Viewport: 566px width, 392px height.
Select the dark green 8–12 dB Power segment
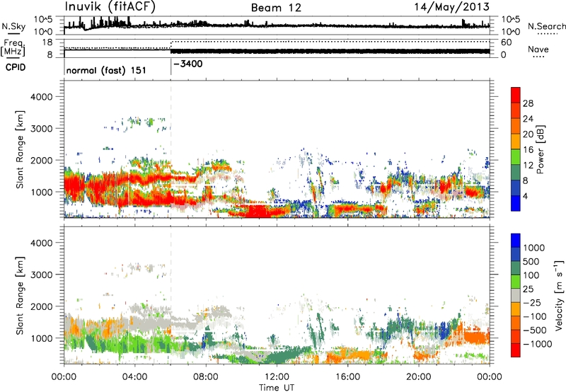tap(516, 172)
